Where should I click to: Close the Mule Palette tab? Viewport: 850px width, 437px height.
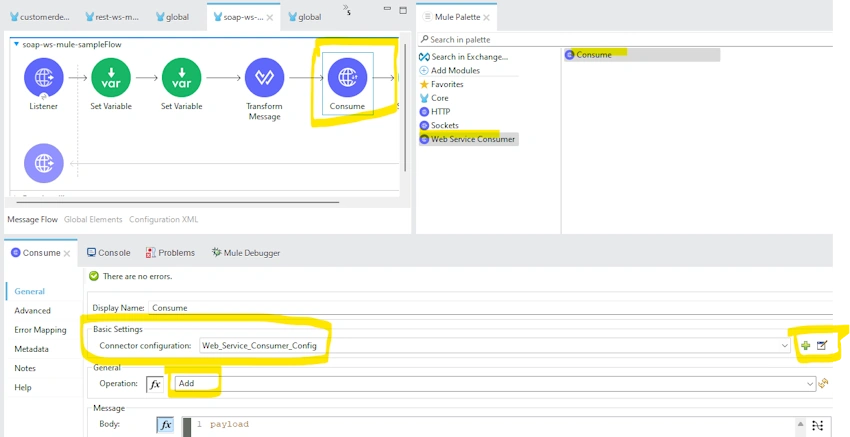click(486, 17)
